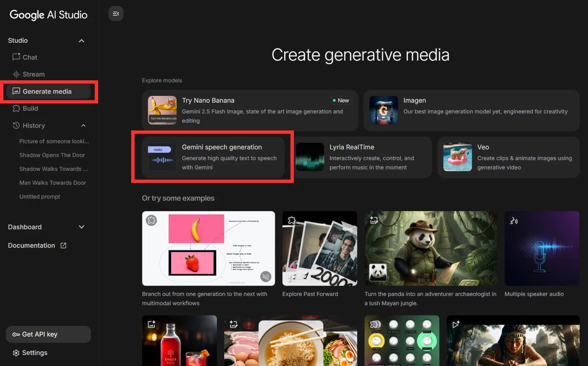Open history item 'Man Walks Towards Door'
Screen dimensions: 588x366
coord(52,182)
